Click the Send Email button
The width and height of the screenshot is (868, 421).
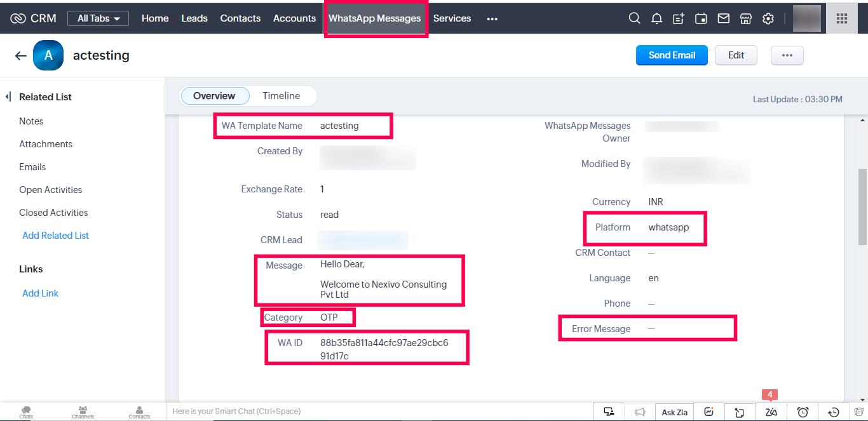672,55
